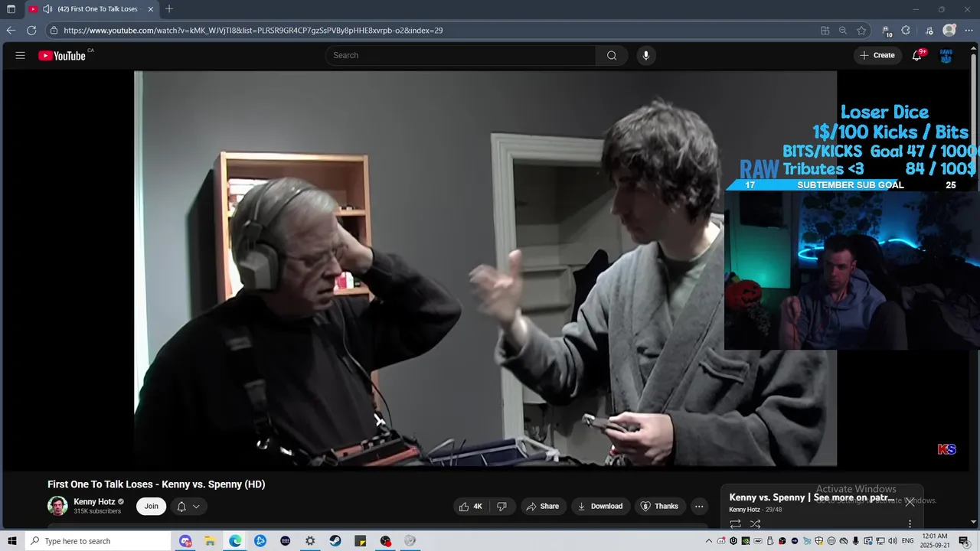This screenshot has width=980, height=551.
Task: Open File Explorer from the taskbar
Action: [210, 541]
